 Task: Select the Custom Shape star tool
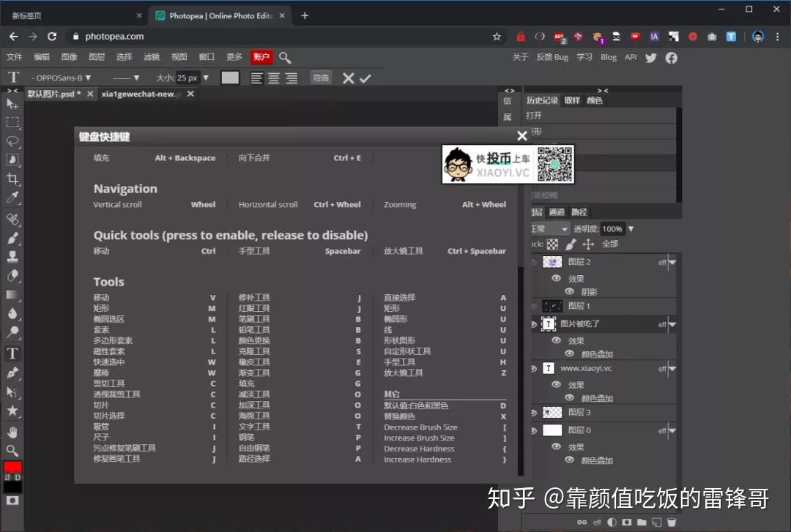pos(12,411)
